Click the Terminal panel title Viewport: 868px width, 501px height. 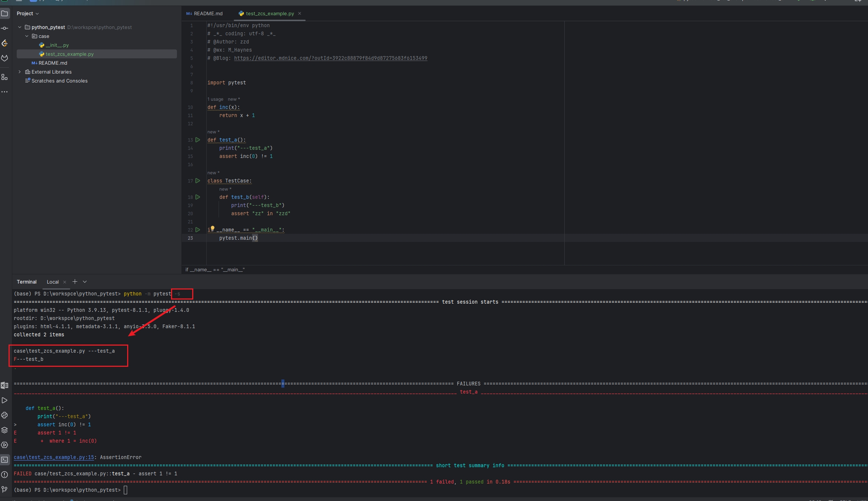pyautogui.click(x=27, y=282)
